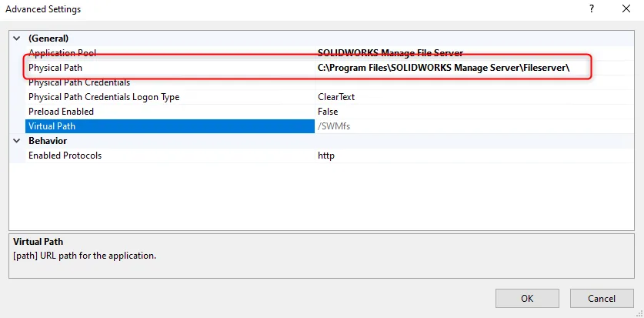Click the empty Physical Path Credentials value
644x318 pixels.
point(475,82)
